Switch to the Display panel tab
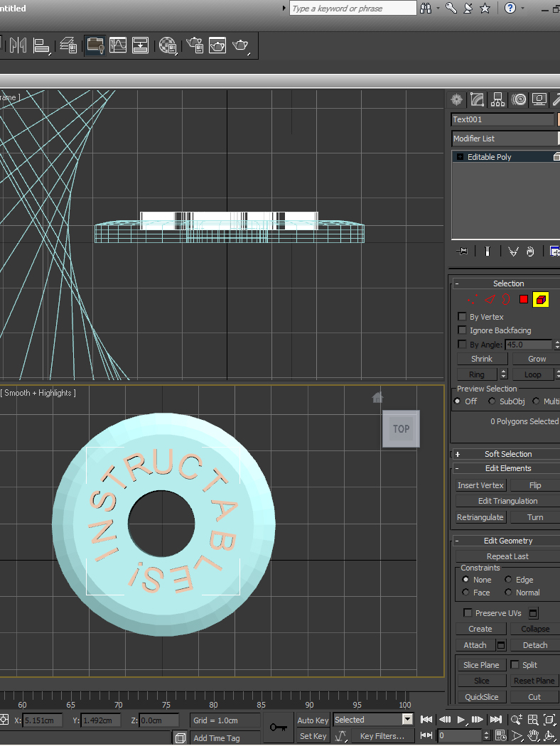This screenshot has width=560, height=746. point(539,99)
